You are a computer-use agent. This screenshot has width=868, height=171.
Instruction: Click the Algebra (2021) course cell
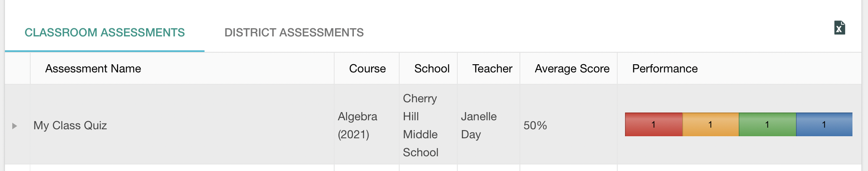tap(358, 125)
